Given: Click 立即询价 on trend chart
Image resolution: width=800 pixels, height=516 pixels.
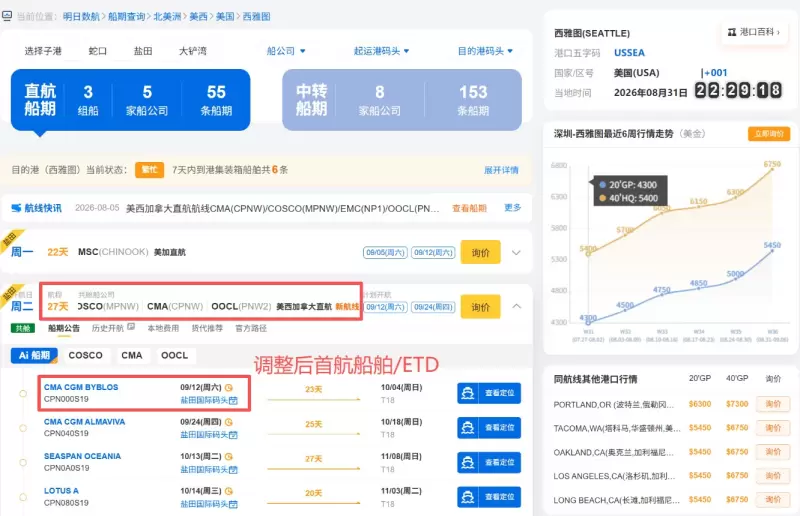Looking at the screenshot, I should (769, 134).
